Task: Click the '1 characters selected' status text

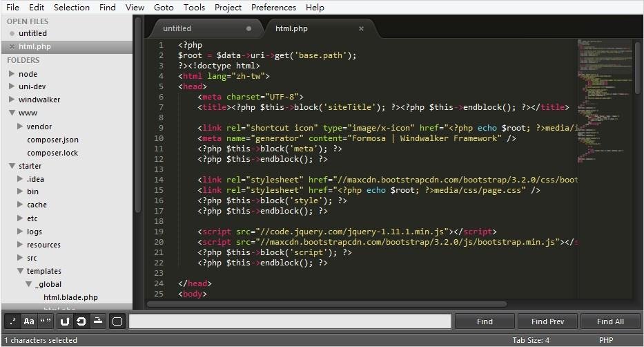Action: click(41, 340)
